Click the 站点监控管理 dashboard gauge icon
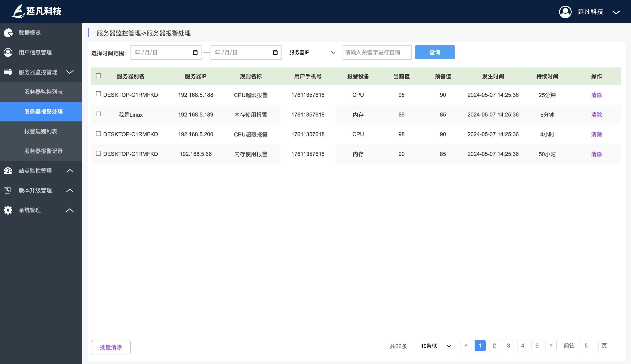This screenshot has height=364, width=631. tap(8, 170)
